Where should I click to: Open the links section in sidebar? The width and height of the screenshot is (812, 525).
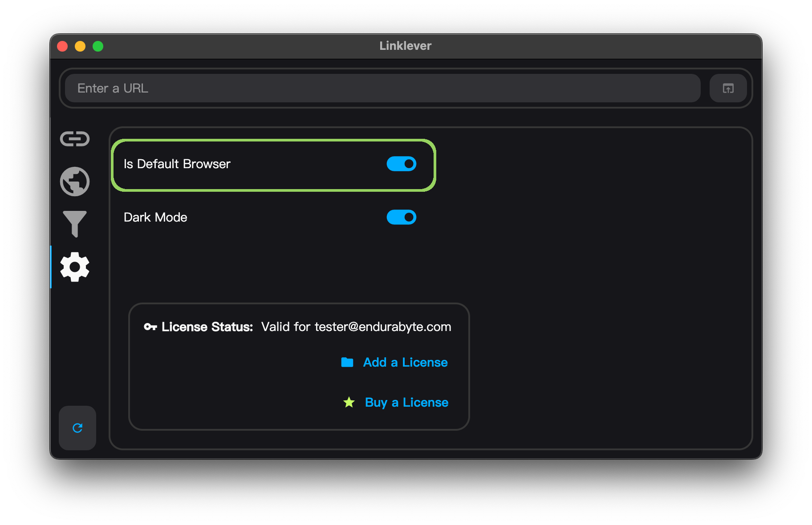75,139
